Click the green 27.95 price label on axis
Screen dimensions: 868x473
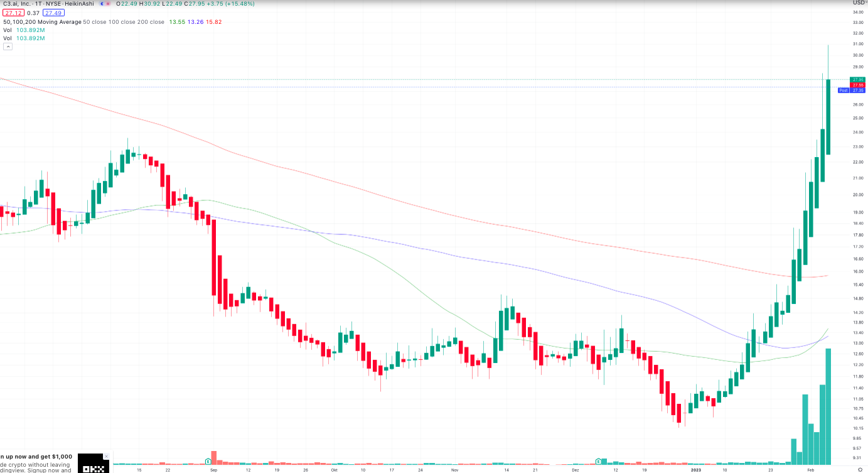857,79
